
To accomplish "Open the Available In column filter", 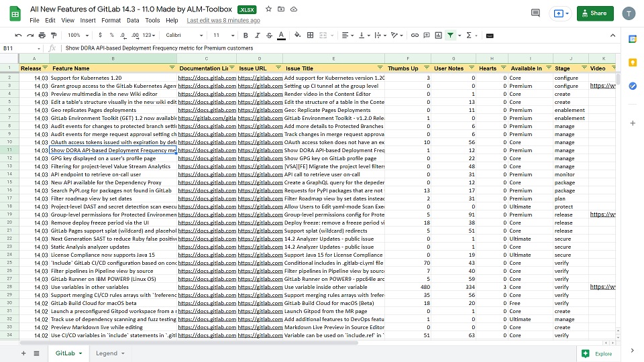I will [x=549, y=68].
